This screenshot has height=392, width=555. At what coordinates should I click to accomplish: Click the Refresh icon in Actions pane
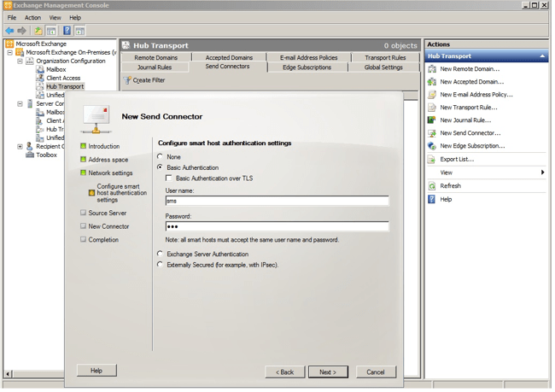point(432,186)
